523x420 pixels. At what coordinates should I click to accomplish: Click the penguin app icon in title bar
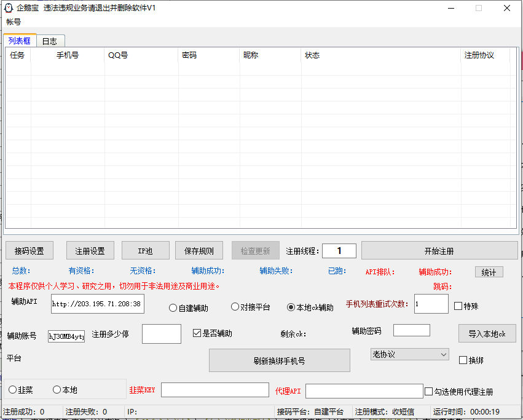(7, 8)
